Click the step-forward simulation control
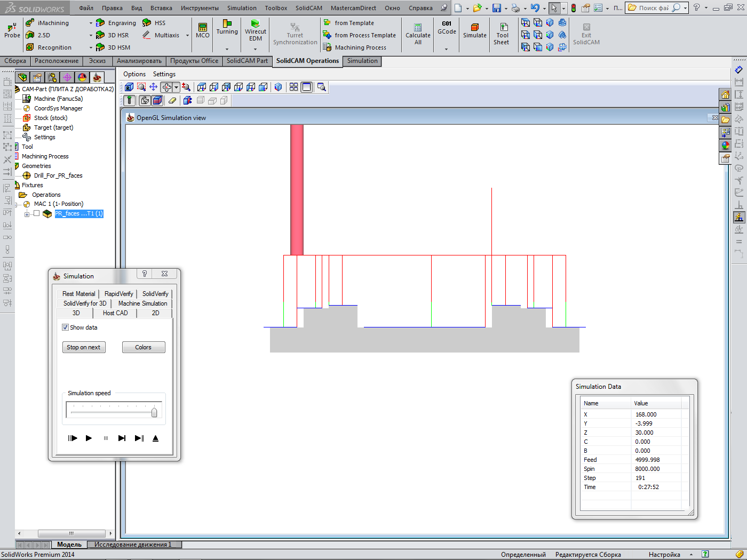Image resolution: width=747 pixels, height=560 pixels. pos(122,438)
